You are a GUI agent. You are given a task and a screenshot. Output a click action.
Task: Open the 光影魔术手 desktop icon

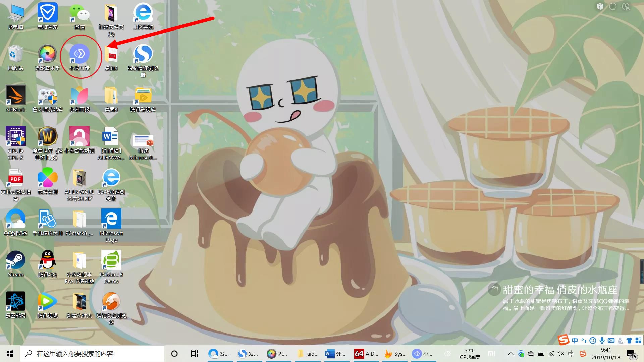[47, 54]
